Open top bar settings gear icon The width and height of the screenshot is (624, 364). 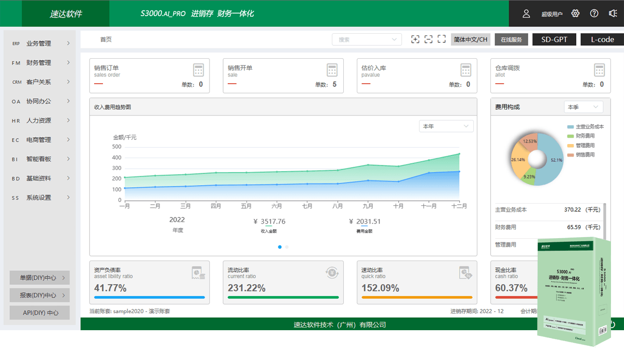point(575,14)
